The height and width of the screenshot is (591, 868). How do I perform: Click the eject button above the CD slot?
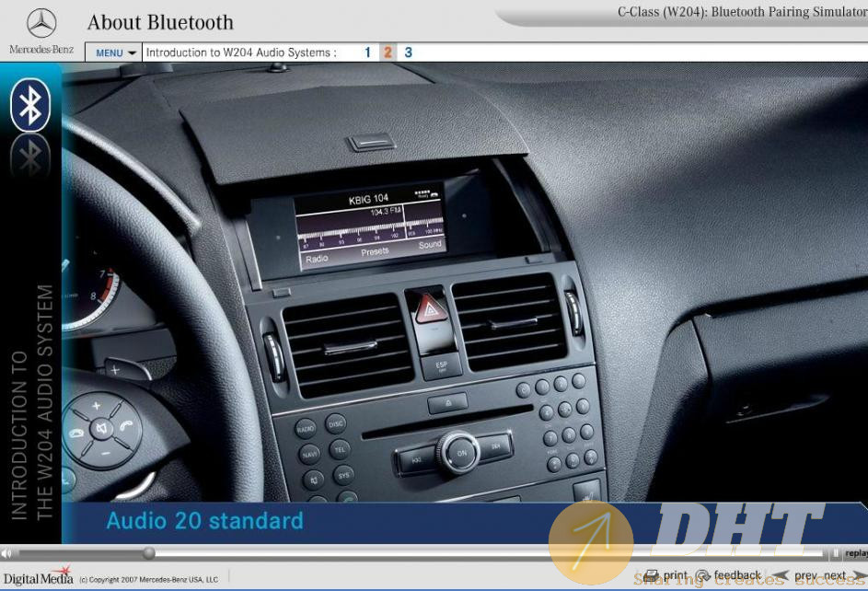pos(447,403)
